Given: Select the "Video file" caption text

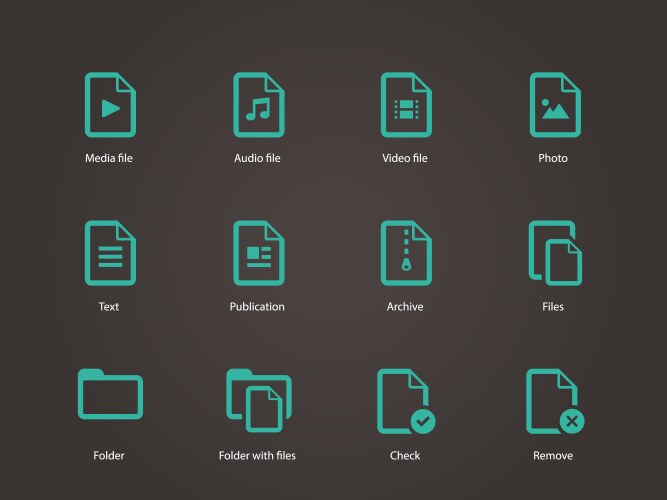Looking at the screenshot, I should (405, 158).
